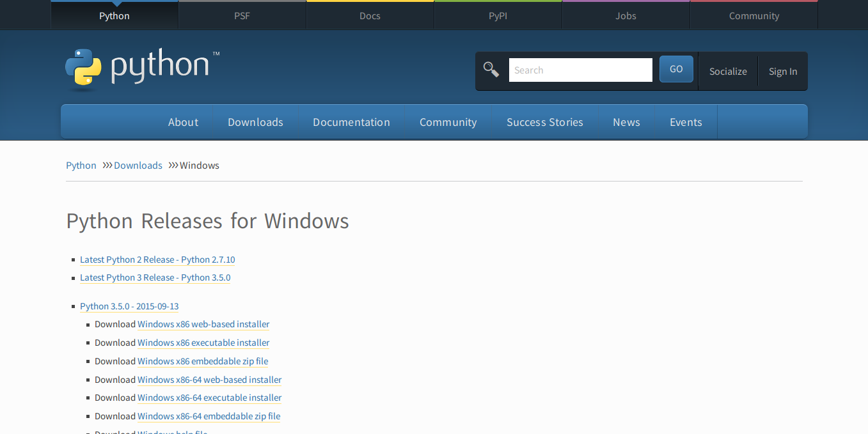Open the Jobs top bar tab
Image resolution: width=868 pixels, height=434 pixels.
pos(626,16)
